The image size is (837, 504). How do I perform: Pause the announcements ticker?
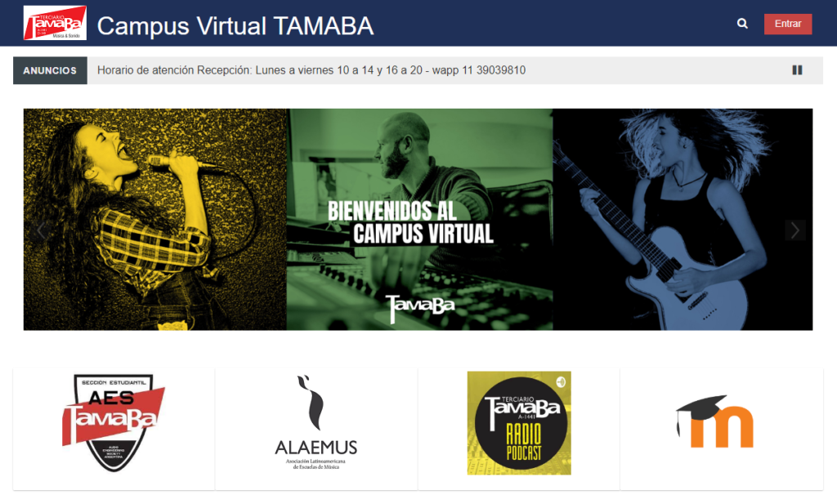click(797, 70)
